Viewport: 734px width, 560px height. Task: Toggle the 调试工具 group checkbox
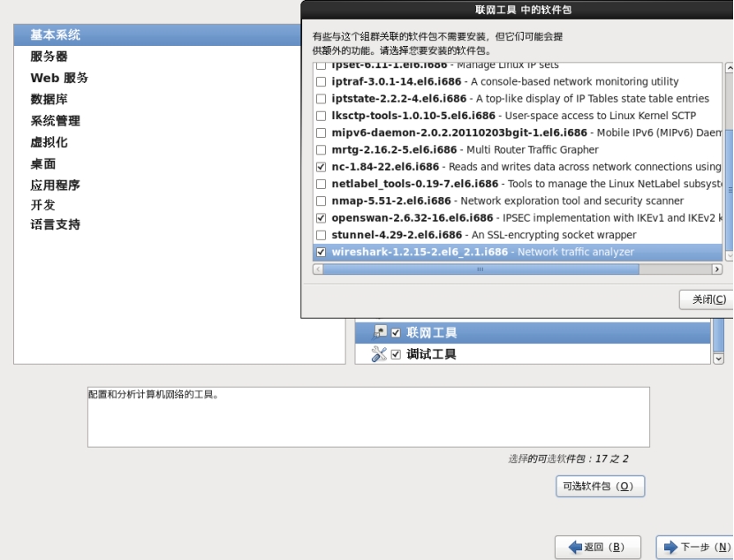point(396,354)
